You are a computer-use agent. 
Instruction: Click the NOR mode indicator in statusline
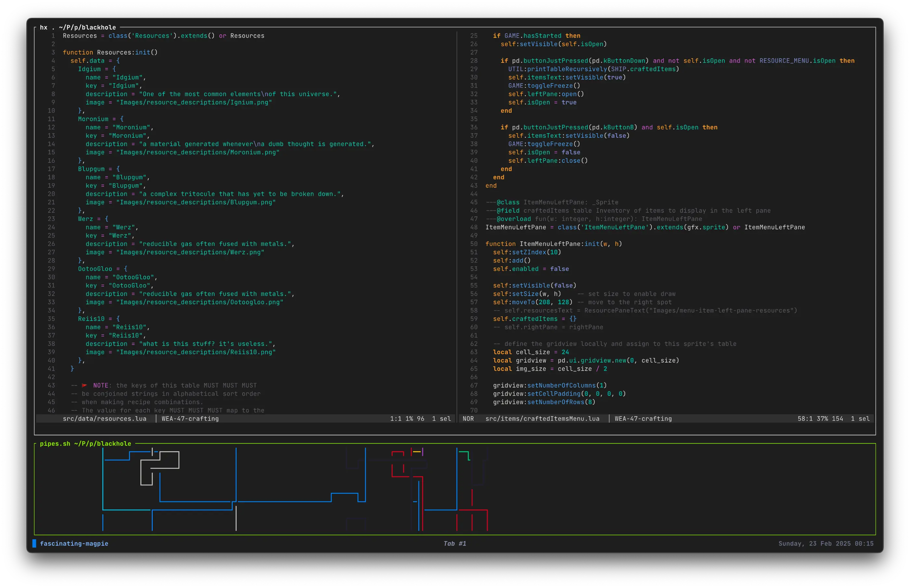point(468,418)
